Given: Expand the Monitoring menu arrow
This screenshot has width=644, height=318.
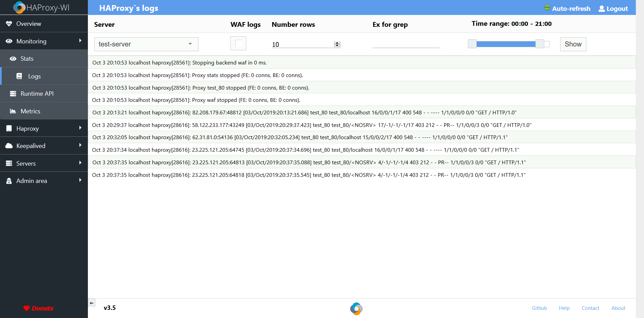Looking at the screenshot, I should point(80,41).
